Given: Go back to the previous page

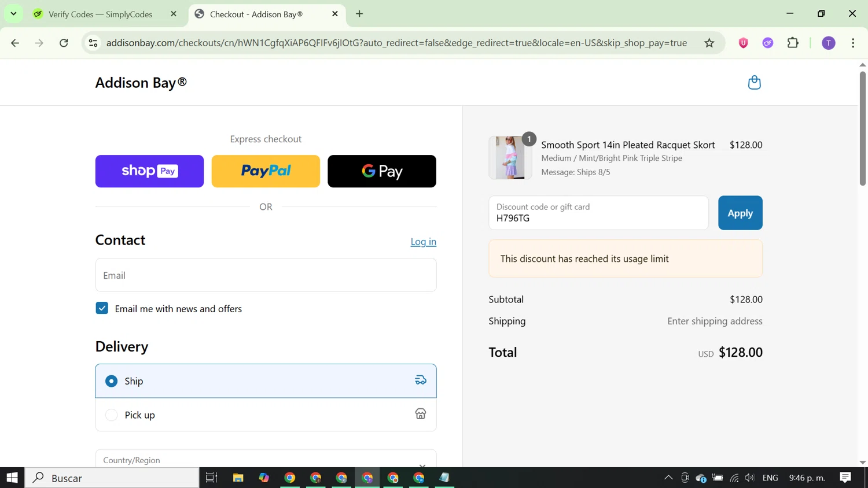Looking at the screenshot, I should 16,43.
